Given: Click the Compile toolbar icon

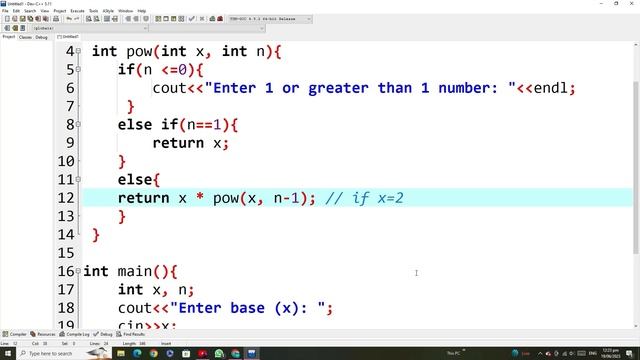Looking at the screenshot, I should pyautogui.click(x=158, y=19).
